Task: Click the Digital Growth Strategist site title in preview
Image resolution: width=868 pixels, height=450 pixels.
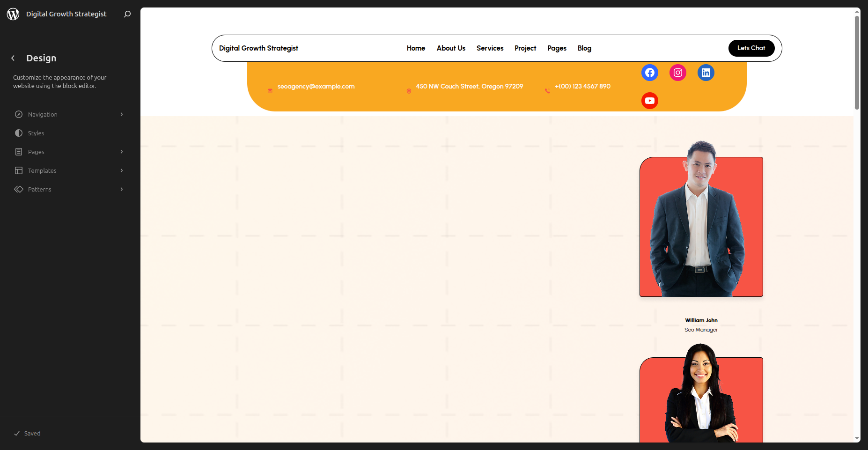Action: [x=258, y=48]
